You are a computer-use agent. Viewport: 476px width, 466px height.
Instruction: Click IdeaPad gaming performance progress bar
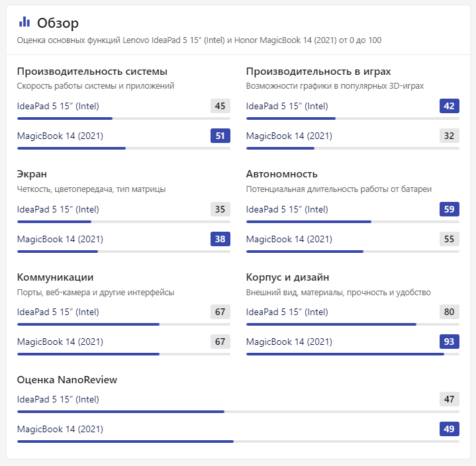coord(353,118)
